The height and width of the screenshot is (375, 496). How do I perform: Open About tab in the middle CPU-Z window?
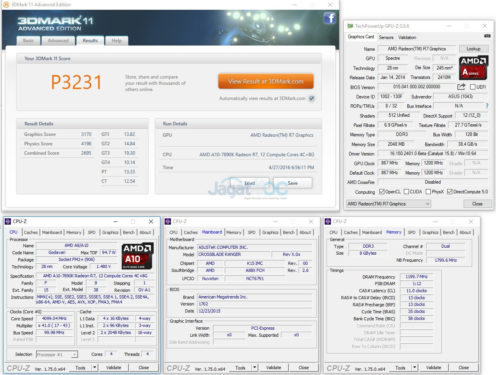pos(305,232)
